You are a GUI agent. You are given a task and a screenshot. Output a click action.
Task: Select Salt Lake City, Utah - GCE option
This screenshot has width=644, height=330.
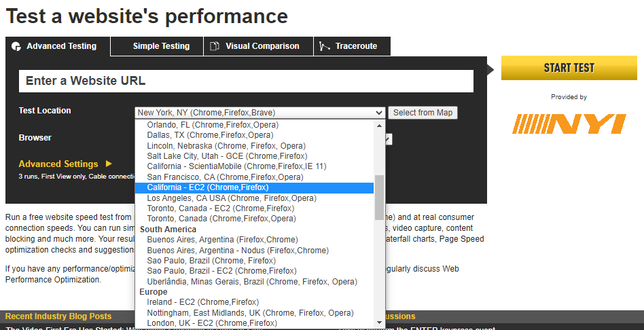point(254,156)
